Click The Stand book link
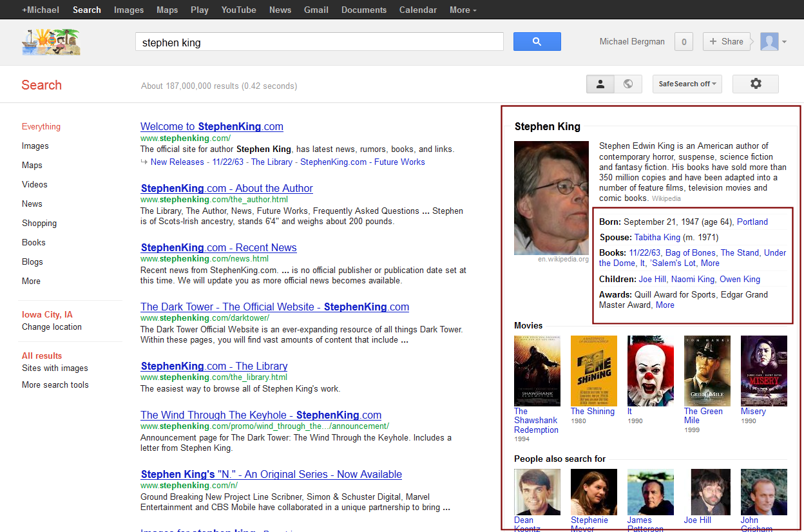The width and height of the screenshot is (804, 532). pyautogui.click(x=740, y=253)
